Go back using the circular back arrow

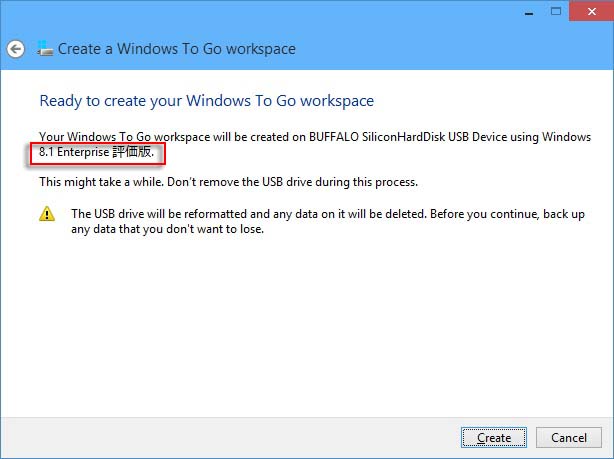point(16,49)
